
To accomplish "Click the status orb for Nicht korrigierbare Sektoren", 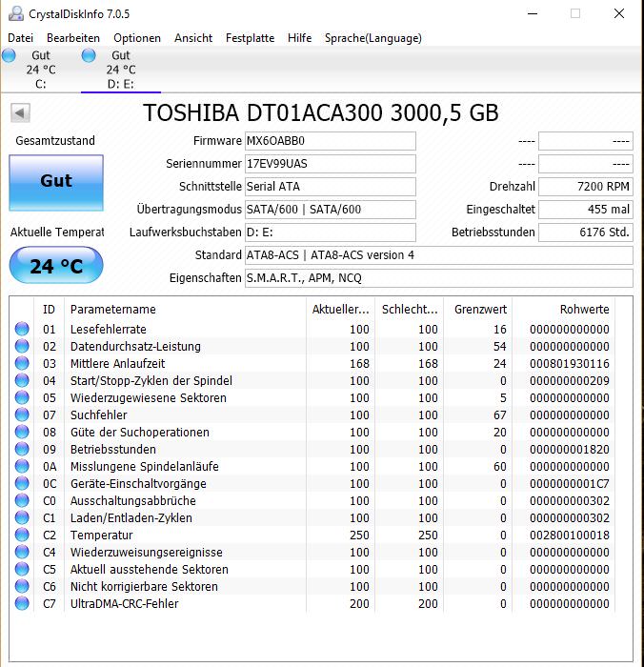I will (22, 586).
